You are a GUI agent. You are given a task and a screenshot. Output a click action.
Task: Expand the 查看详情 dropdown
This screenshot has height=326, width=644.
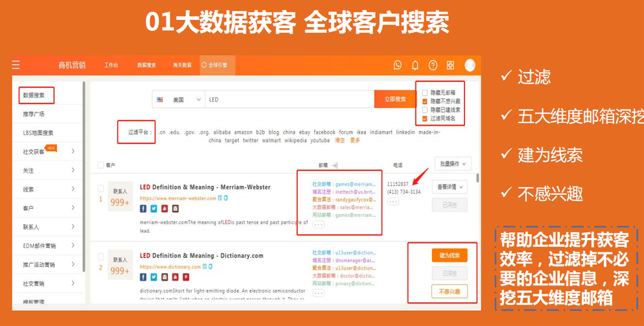pyautogui.click(x=450, y=187)
